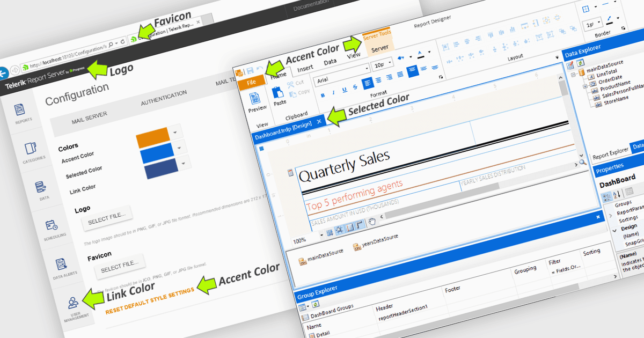Switch to the Report Explorer panel tab
Image resolution: width=644 pixels, height=338 pixels.
point(610,152)
